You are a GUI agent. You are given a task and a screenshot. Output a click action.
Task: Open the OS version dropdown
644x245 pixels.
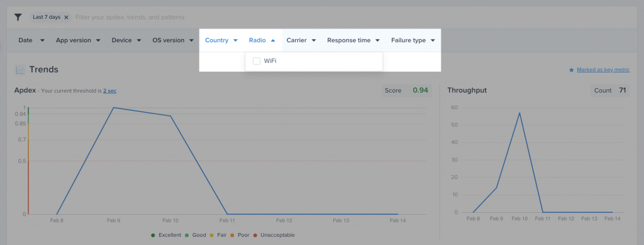[172, 40]
